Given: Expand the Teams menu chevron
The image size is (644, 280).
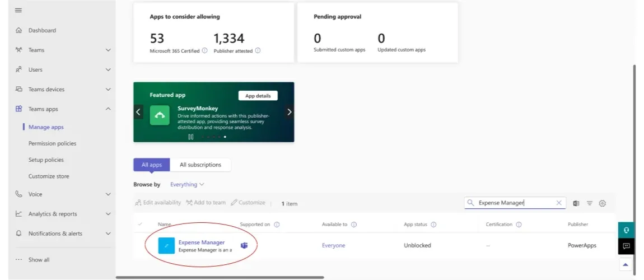Looking at the screenshot, I should pos(109,50).
